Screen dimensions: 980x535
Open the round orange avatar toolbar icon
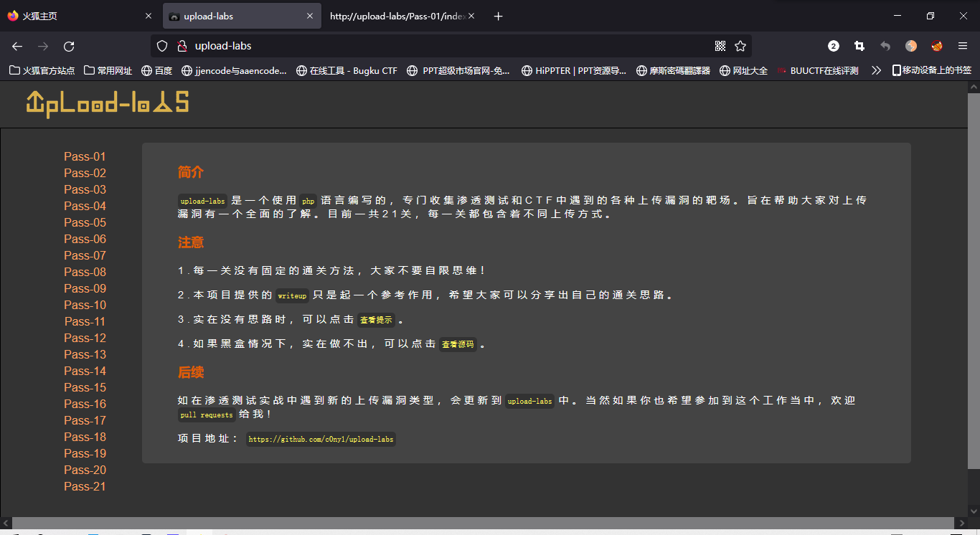tap(911, 46)
